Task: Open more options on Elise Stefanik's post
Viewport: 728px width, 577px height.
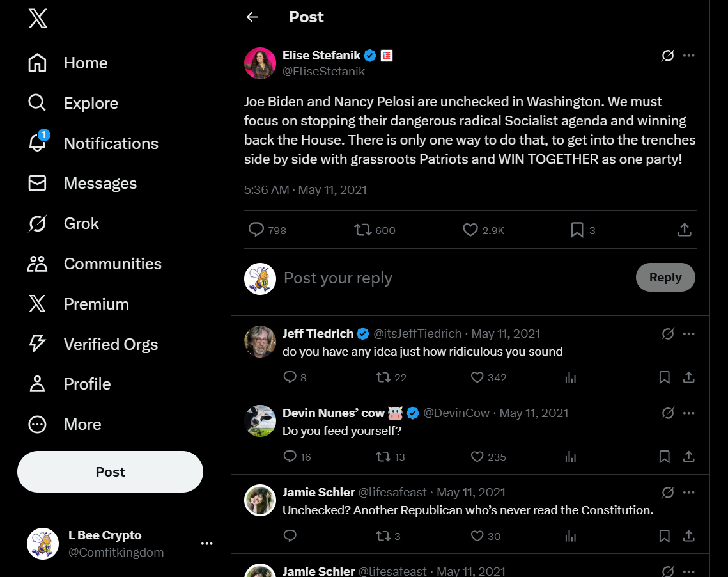Action: (688, 56)
